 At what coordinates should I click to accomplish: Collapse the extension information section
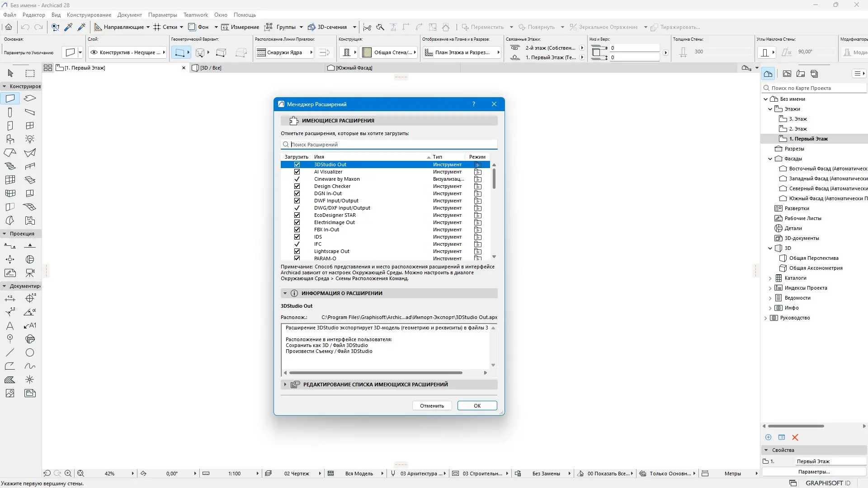tap(285, 293)
